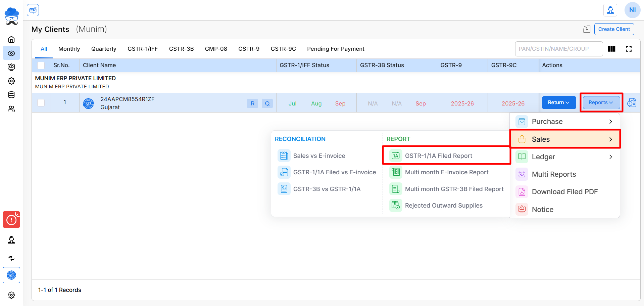Tick checkbox for client row 1
This screenshot has height=306, width=644.
[x=41, y=102]
